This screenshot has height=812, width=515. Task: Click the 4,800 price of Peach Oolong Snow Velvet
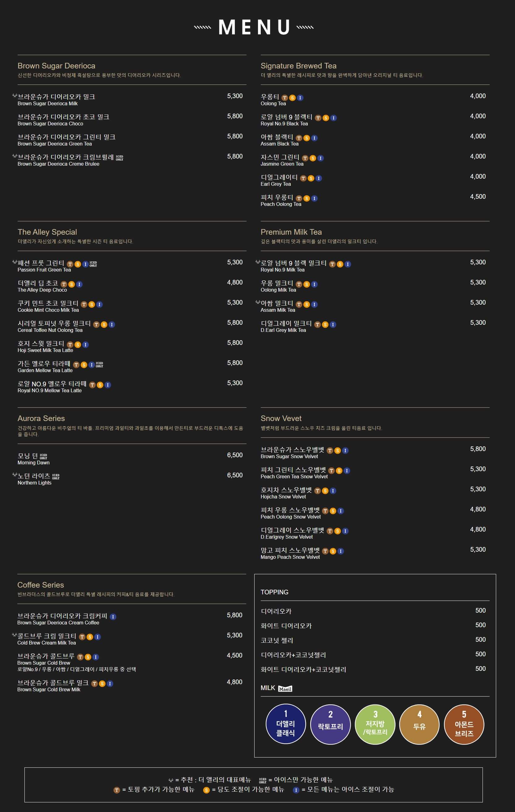[478, 509]
